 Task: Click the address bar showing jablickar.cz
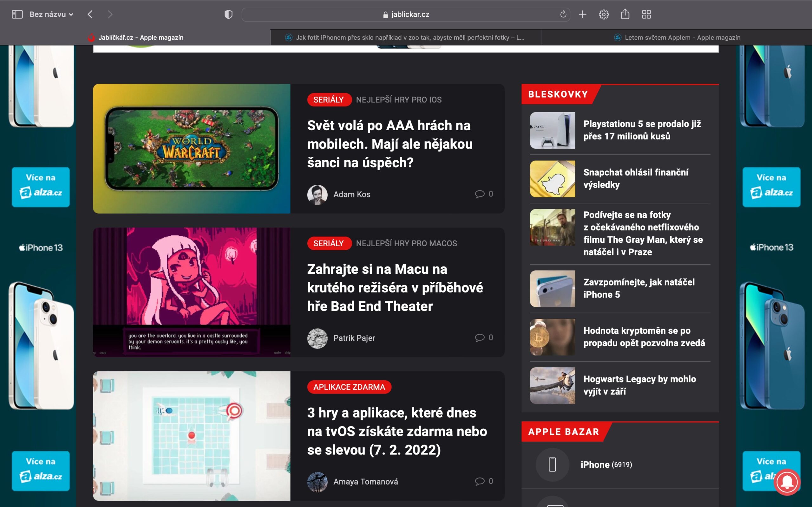(x=406, y=14)
